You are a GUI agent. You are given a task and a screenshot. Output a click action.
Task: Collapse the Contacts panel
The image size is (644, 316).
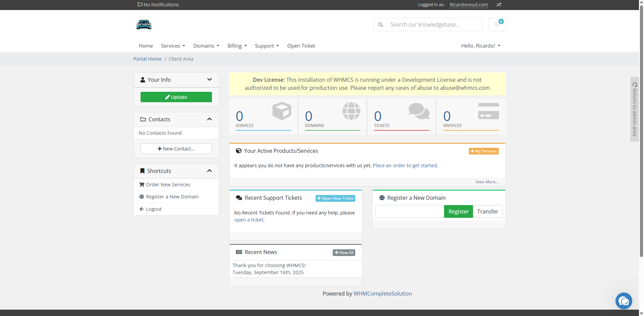pos(210,119)
